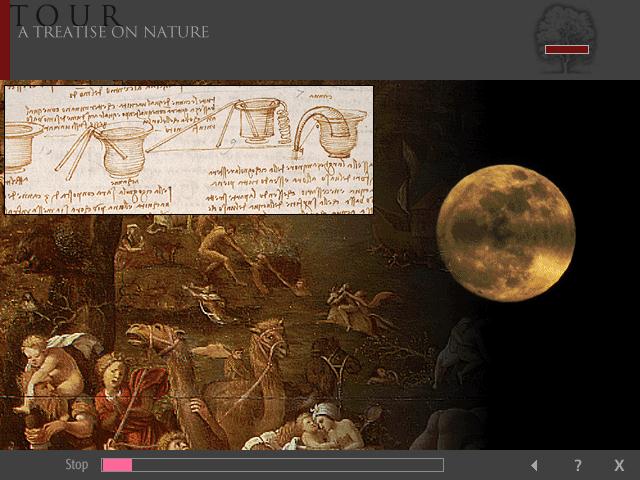Click the "A Treatise on Nature" subtitle
Viewport: 640px width, 480px height.
tap(113, 33)
